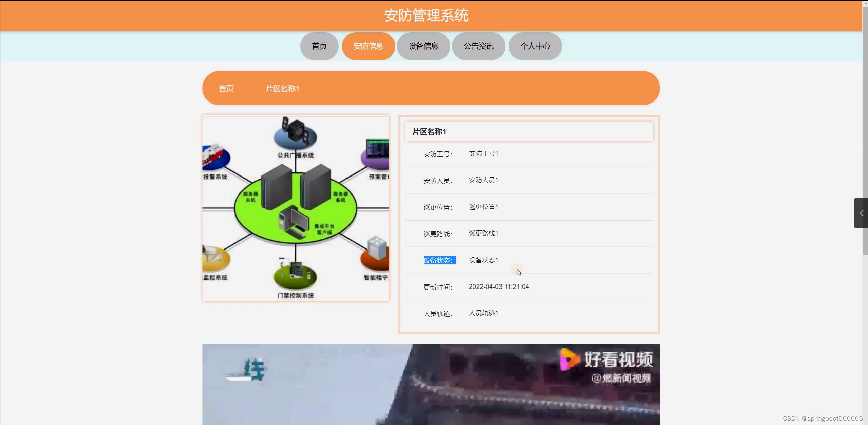Switch to the 设备信息 tab

[x=423, y=46]
